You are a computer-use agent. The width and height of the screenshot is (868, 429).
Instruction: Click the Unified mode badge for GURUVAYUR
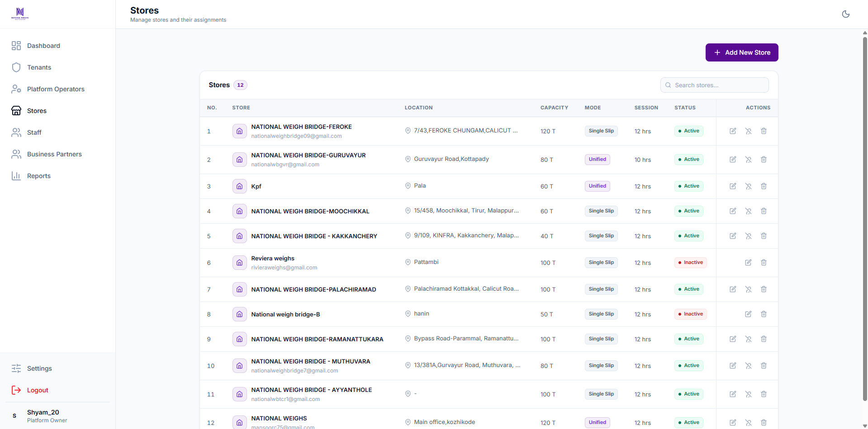pyautogui.click(x=597, y=160)
